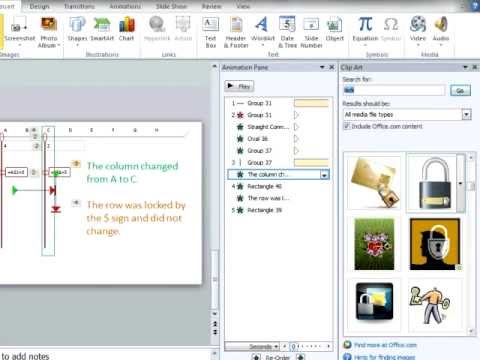Click Play in the Animation Pane
The image size is (480, 360).
239,86
